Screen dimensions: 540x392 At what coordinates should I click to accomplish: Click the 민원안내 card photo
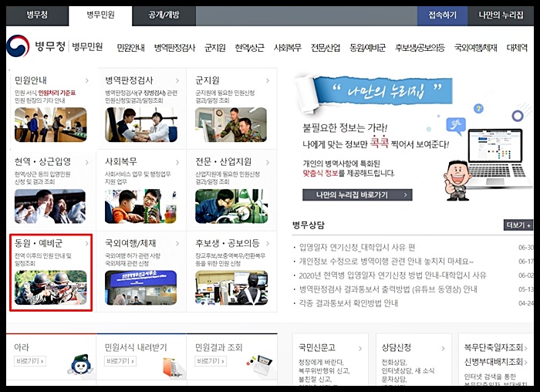pos(51,125)
